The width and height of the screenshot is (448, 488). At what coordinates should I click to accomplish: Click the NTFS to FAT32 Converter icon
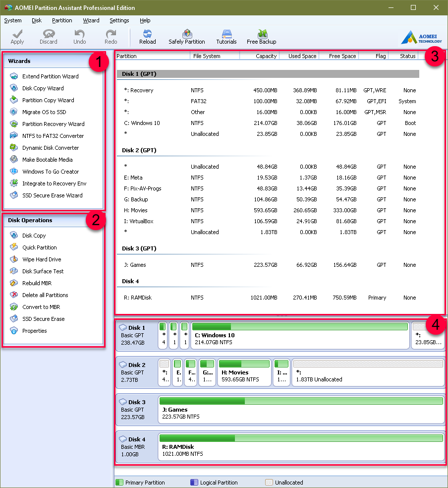pyautogui.click(x=14, y=136)
